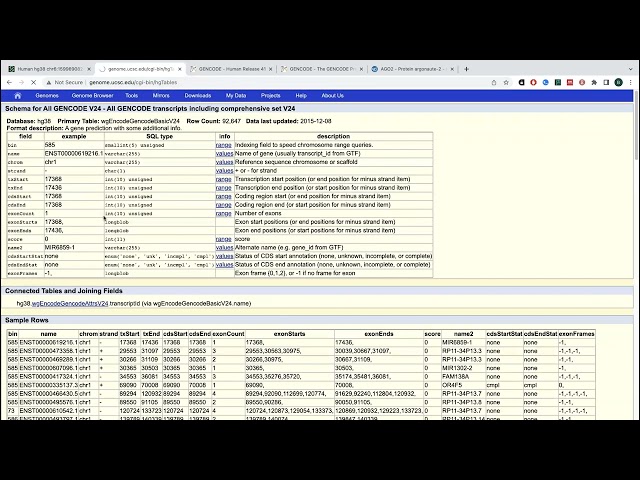640x480 pixels.
Task: Open the Genomes menu
Action: click(x=47, y=96)
